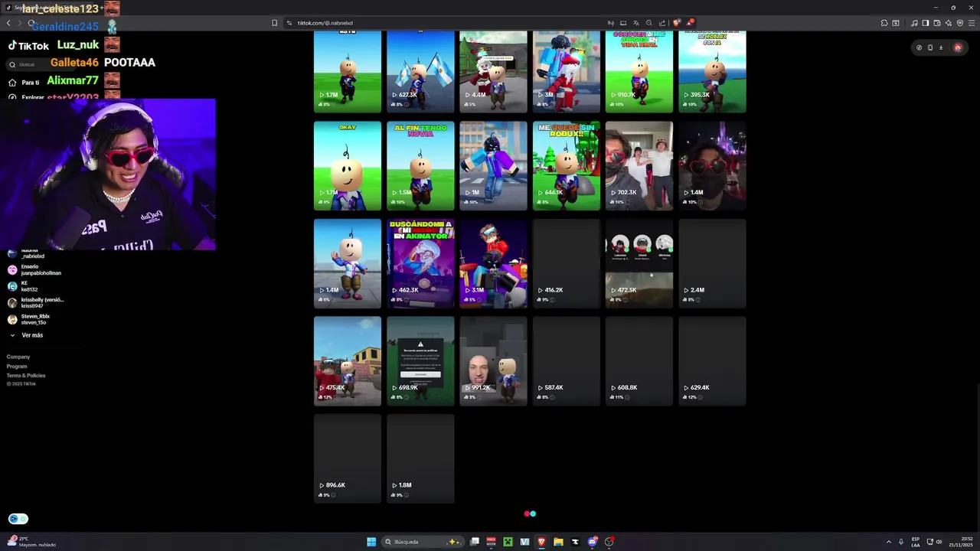Open the video with 698.9K views
This screenshot has height=551, width=980.
[x=420, y=361]
